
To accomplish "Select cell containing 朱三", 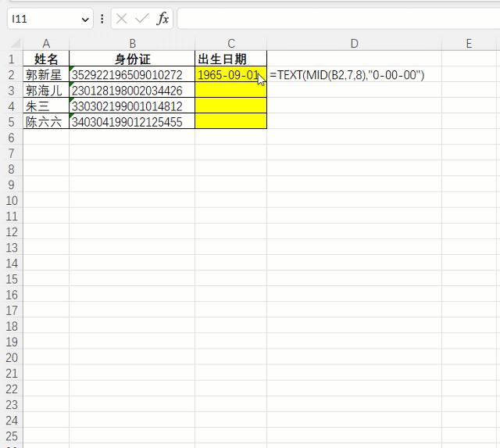I will click(46, 106).
